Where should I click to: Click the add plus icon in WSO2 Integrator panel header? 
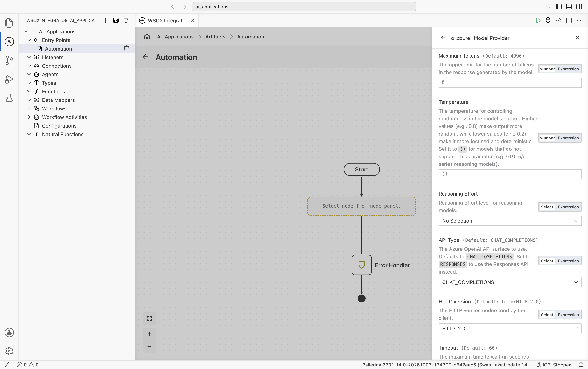pyautogui.click(x=105, y=20)
